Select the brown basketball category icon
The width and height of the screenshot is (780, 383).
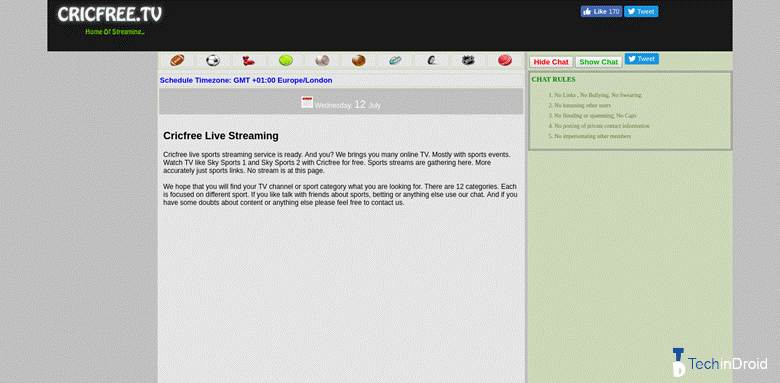coord(359,61)
